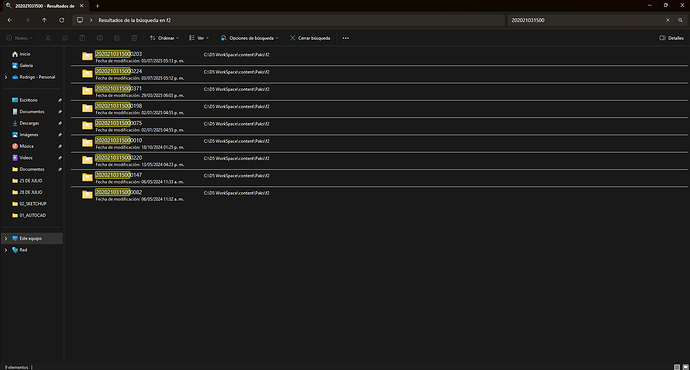This screenshot has width=690, height=370.
Task: Select folder 2020210315000371
Action: 118,88
